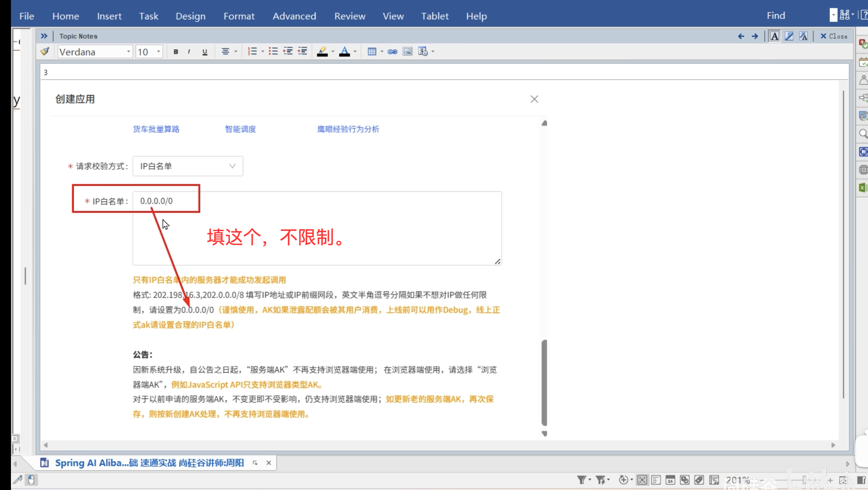The height and width of the screenshot is (490, 868).
Task: Toggle italic formatting for the notes text
Action: tap(190, 51)
